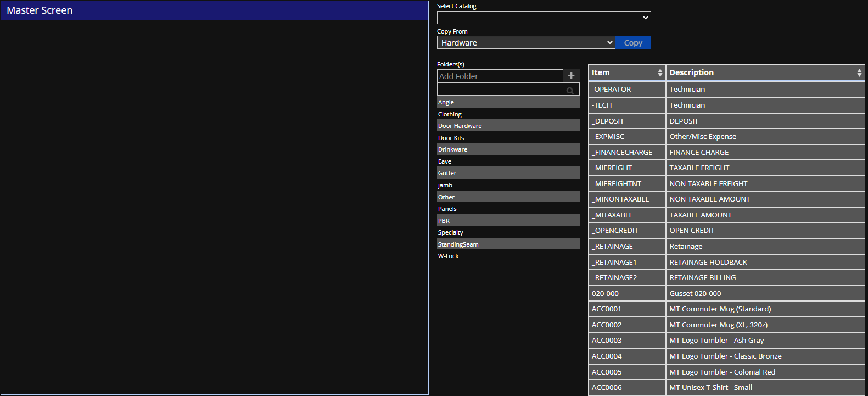Sort by Item column arrows

660,72
